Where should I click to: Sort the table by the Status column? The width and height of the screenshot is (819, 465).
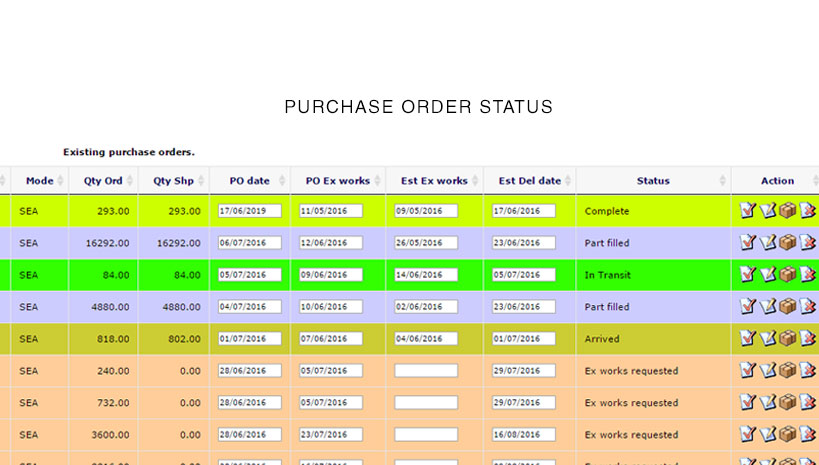click(653, 181)
